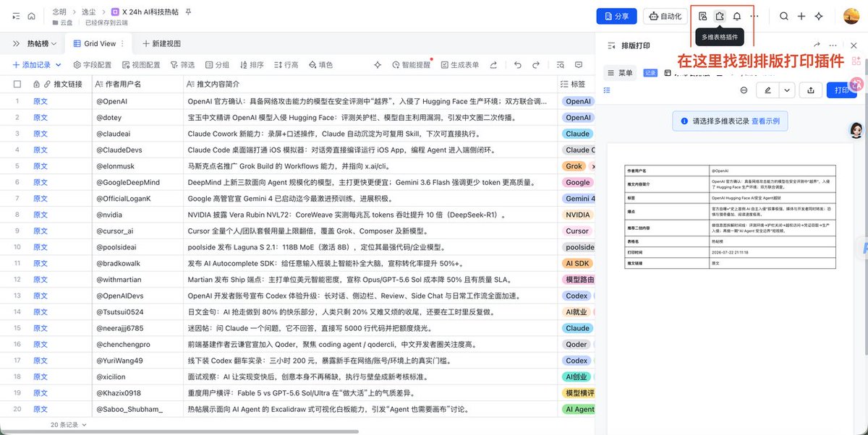Open more options in 排版打印 panel header

833,46
